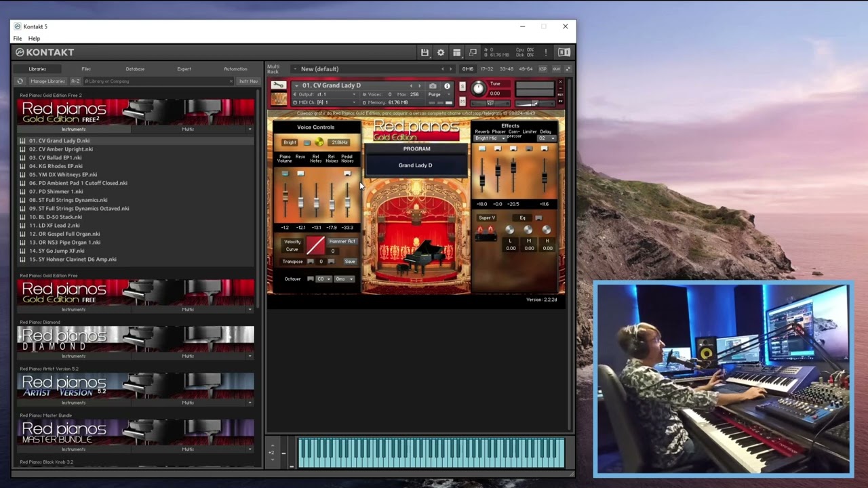The height and width of the screenshot is (488, 868).
Task: Click the wrench edit-instrument icon
Action: click(278, 85)
